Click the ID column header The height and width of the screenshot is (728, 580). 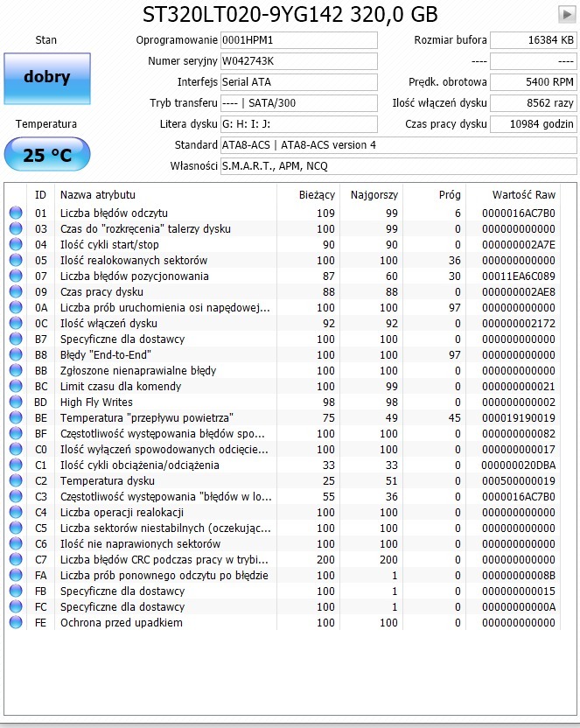(x=41, y=195)
